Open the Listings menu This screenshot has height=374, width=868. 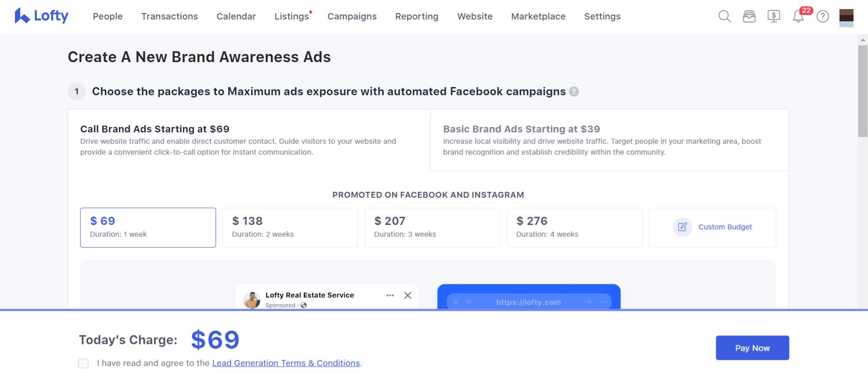point(292,16)
